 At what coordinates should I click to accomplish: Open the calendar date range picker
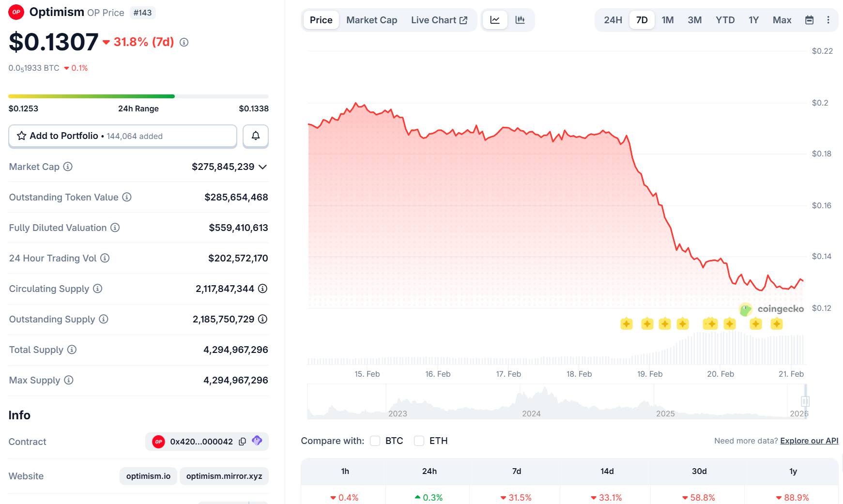point(809,20)
